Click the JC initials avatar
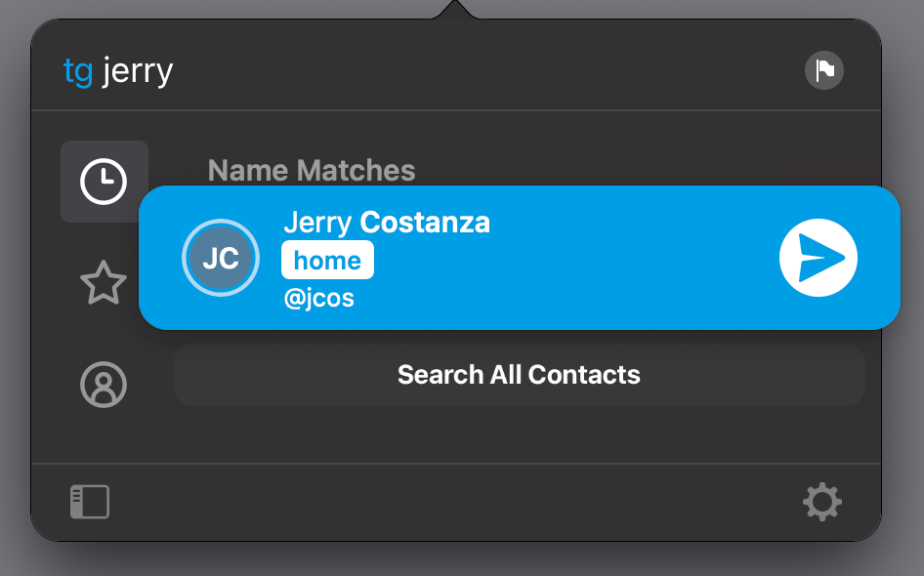The image size is (924, 576). coord(221,258)
